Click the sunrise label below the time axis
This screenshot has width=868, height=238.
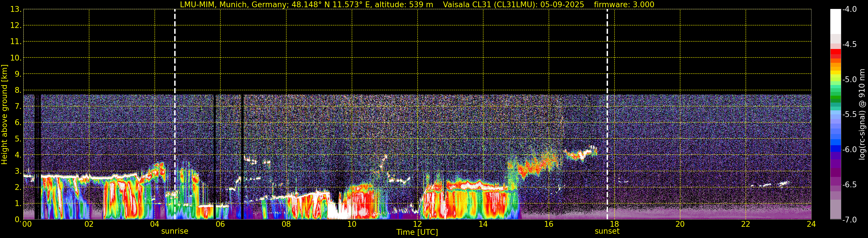(174, 231)
